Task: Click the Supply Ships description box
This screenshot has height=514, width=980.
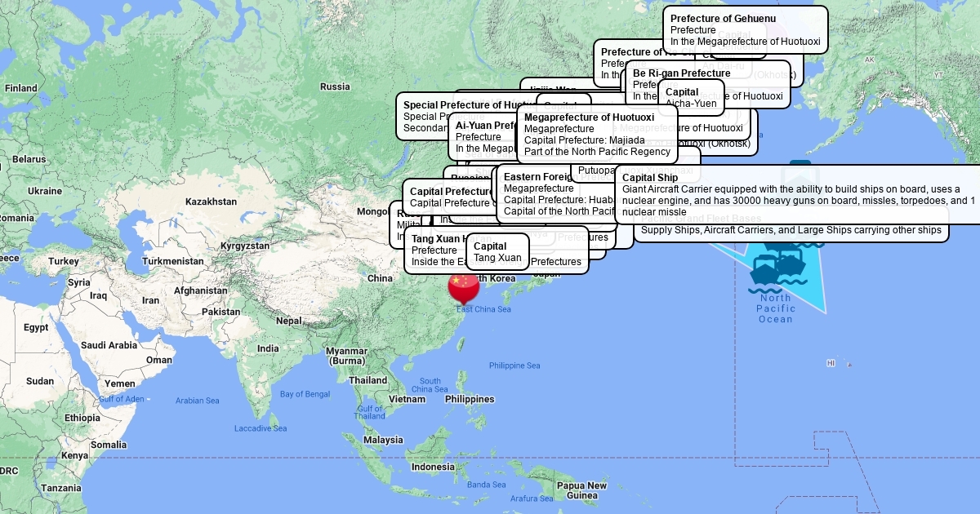Action: click(x=791, y=231)
